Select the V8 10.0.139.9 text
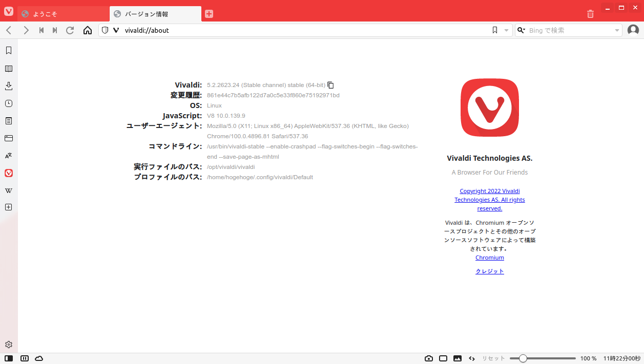This screenshot has height=364, width=644. 226,116
